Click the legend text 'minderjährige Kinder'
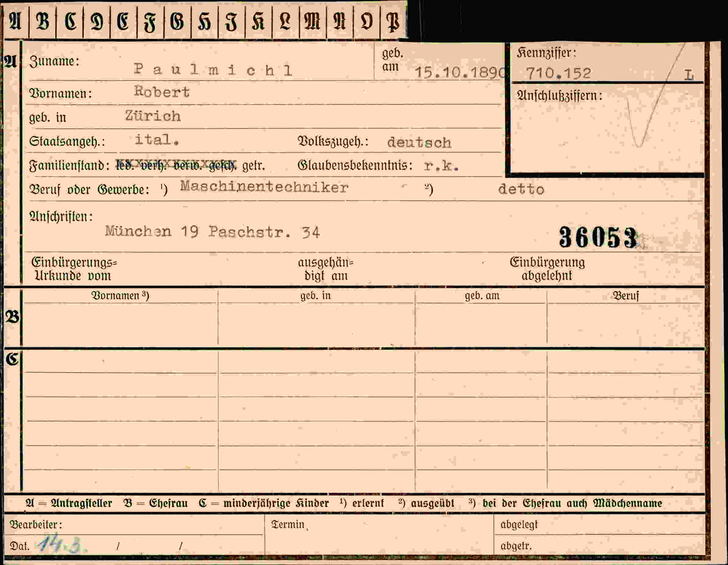728x565 pixels. [276, 503]
